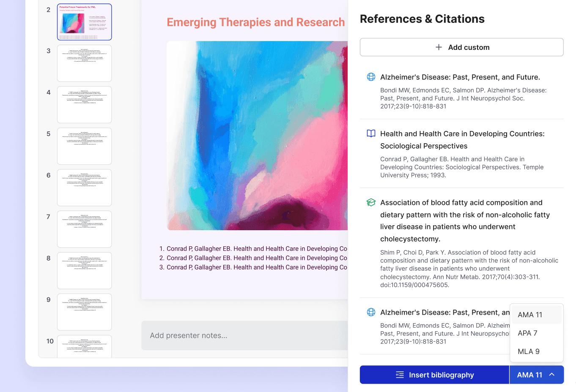Select slide 5 in the slide panel
The height and width of the screenshot is (392, 576).
85,146
